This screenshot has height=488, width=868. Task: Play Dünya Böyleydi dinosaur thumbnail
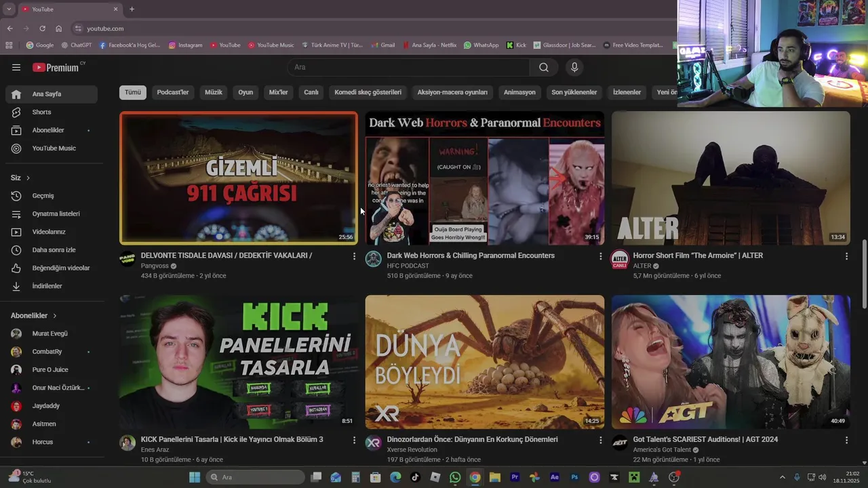485,362
